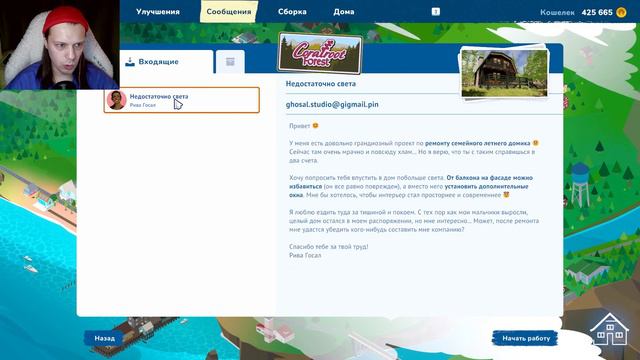Screen dimensions: 640x360
Task: Click Рива Госал's avatar in message list
Action: click(x=116, y=100)
